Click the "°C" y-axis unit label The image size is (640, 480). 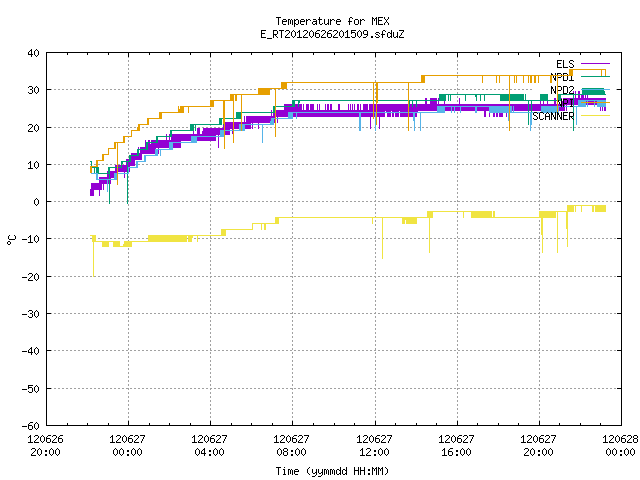[x=11, y=240]
